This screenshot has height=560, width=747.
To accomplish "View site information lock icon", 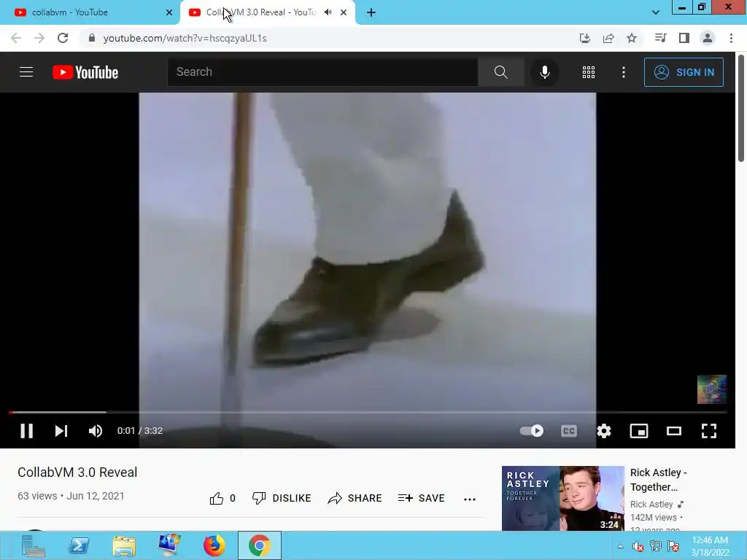I will click(x=92, y=38).
